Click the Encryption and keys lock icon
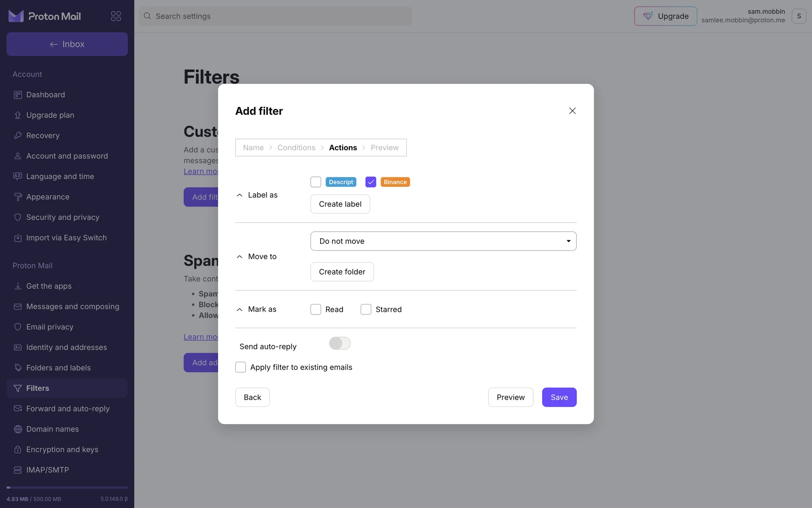This screenshot has height=508, width=812. coord(18,449)
